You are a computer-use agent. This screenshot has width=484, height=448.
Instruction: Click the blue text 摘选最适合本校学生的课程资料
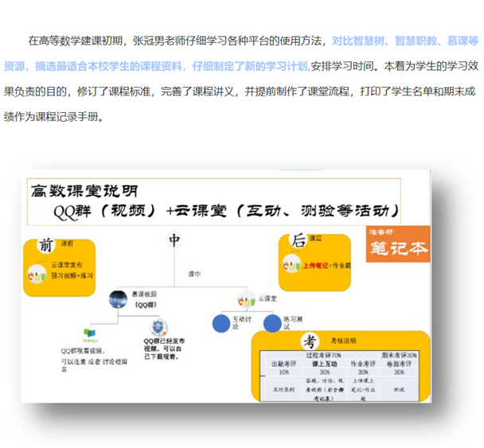tap(108, 66)
